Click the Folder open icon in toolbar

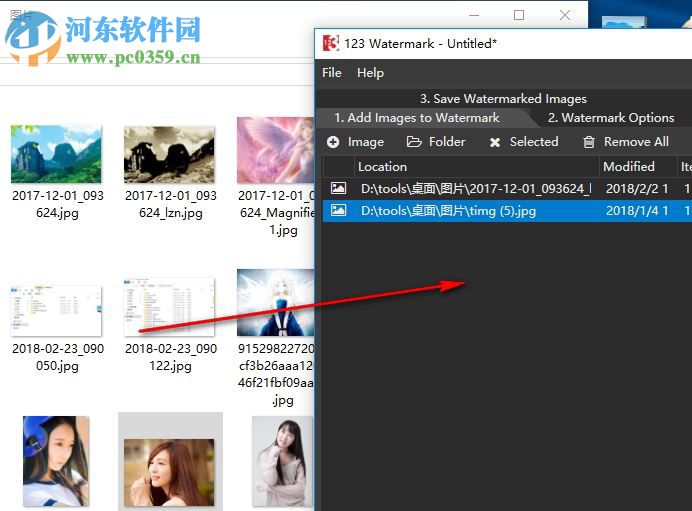click(414, 142)
